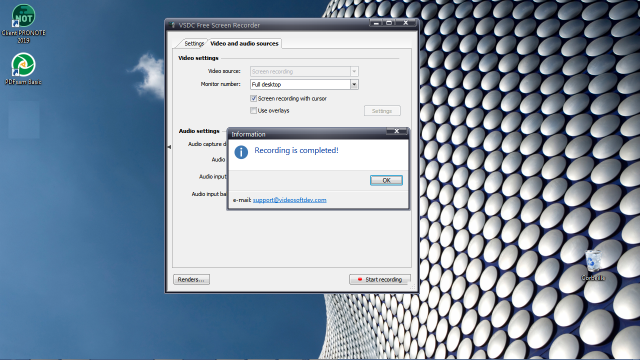
Task: Expand the Video source dropdown
Action: pos(354,71)
